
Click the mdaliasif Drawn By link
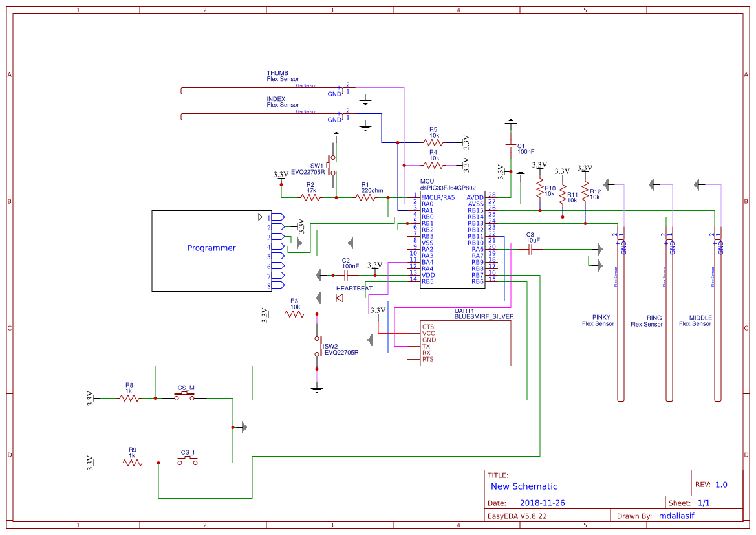[x=676, y=516]
